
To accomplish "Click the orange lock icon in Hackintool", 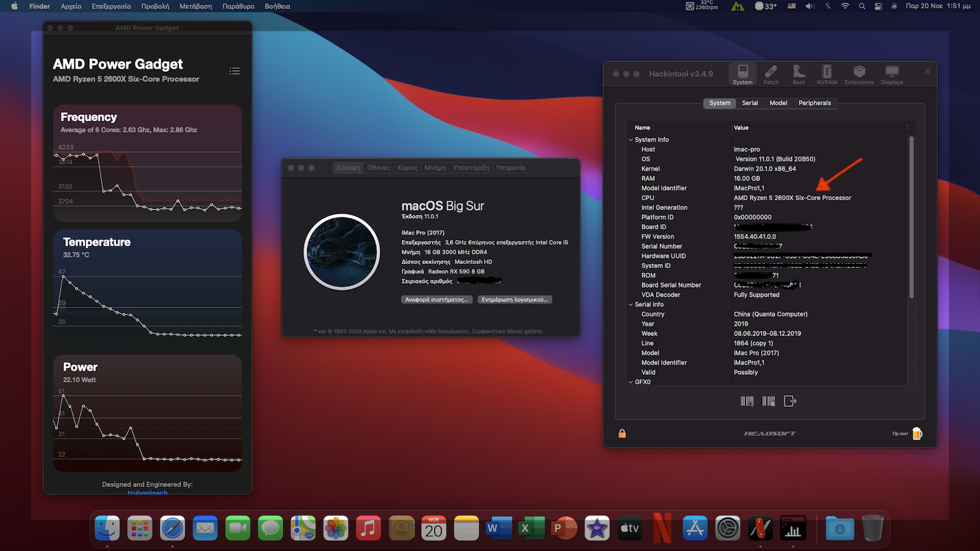I will pyautogui.click(x=622, y=433).
